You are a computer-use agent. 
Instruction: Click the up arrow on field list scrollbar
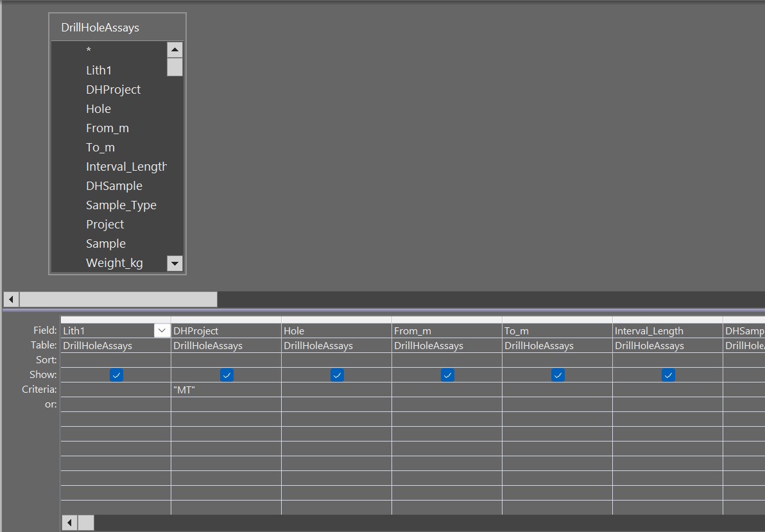[x=175, y=49]
